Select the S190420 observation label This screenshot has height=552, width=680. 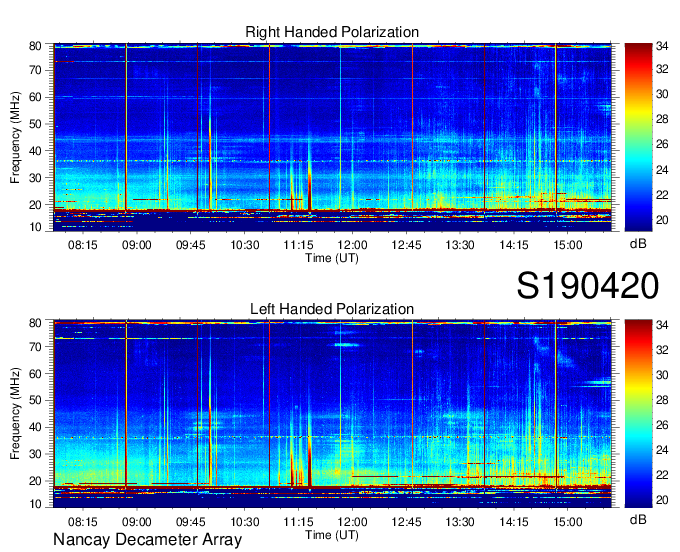(588, 286)
